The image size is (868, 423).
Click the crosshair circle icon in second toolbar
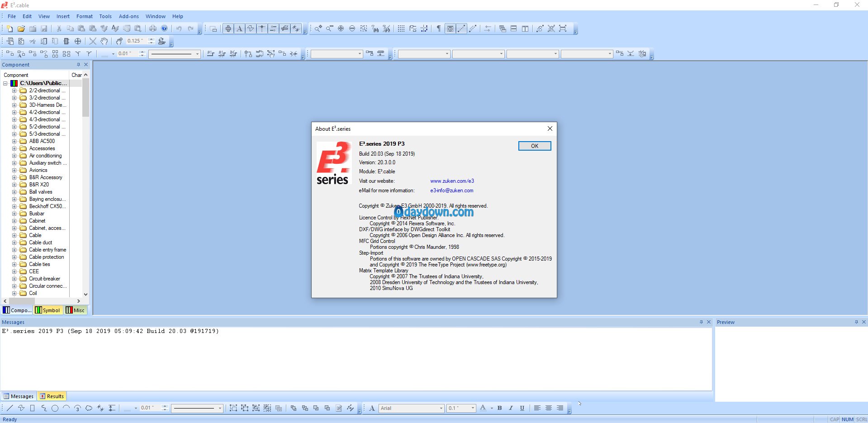click(x=78, y=41)
